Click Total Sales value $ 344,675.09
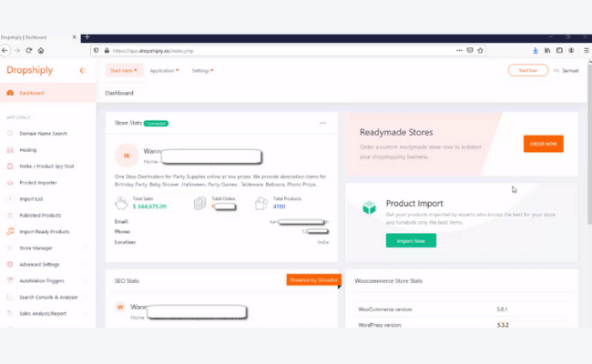The height and width of the screenshot is (364, 592). [x=149, y=207]
